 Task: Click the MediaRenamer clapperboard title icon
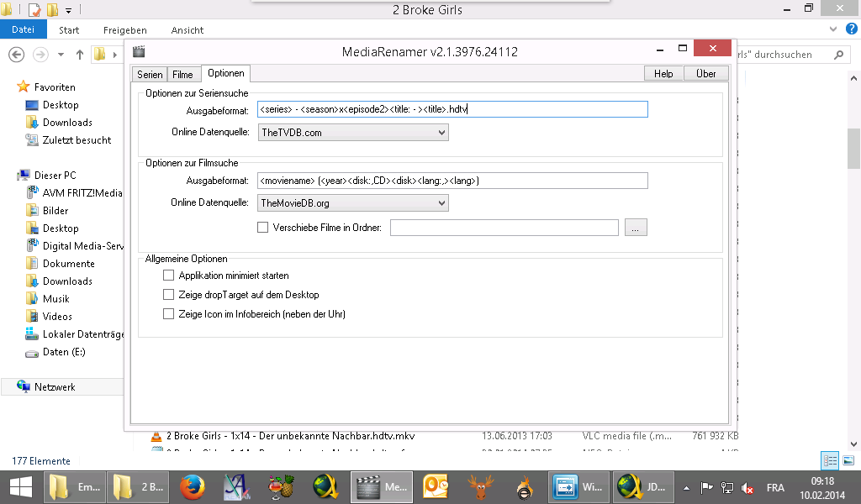139,51
